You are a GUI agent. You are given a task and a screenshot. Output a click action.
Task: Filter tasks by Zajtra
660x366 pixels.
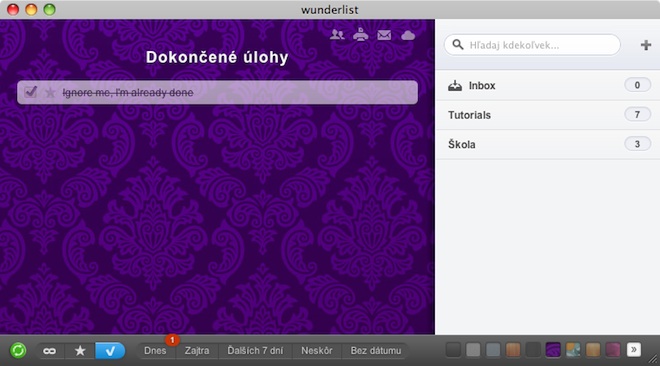(197, 350)
